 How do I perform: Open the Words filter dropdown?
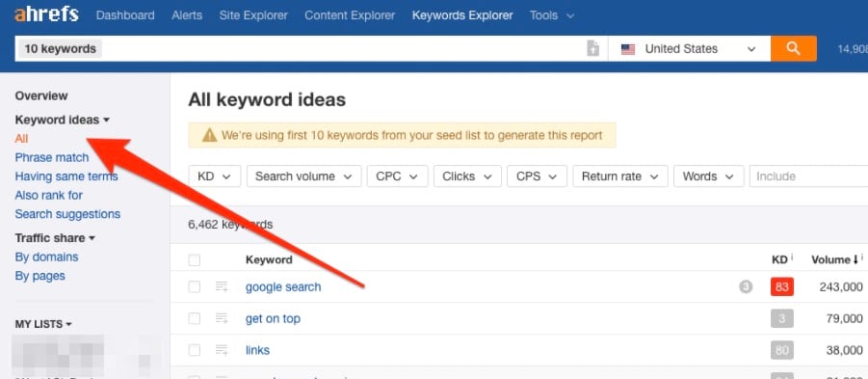click(709, 176)
